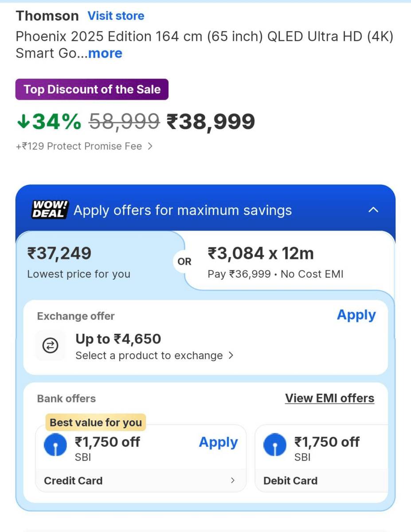Click the Visit store link
Image resolution: width=411 pixels, height=532 pixels.
[x=116, y=16]
